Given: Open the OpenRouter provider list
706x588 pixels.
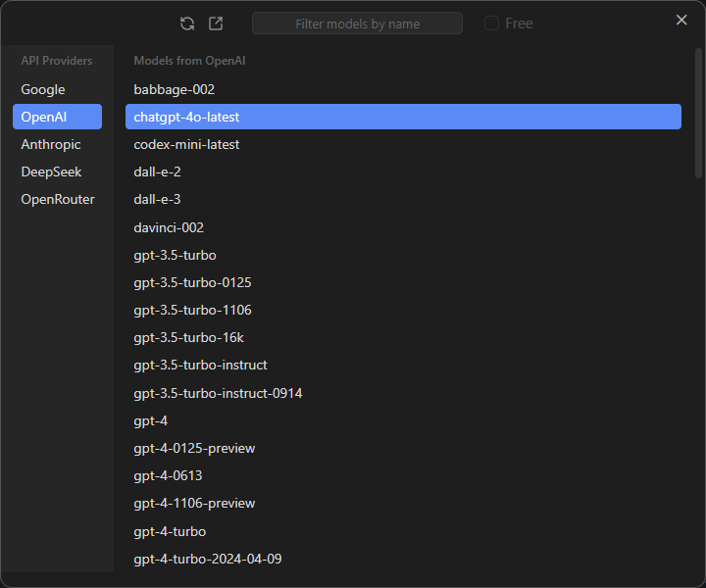Looking at the screenshot, I should point(57,199).
